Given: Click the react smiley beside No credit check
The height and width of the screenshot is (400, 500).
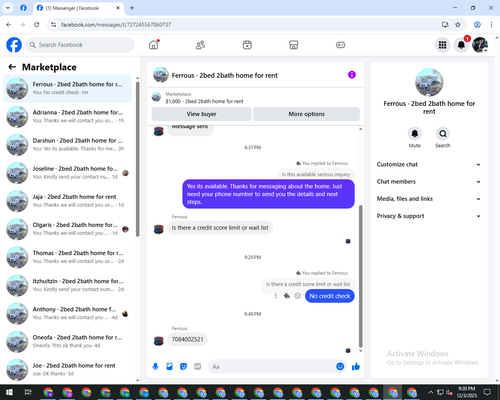Looking at the screenshot, I should (x=298, y=296).
